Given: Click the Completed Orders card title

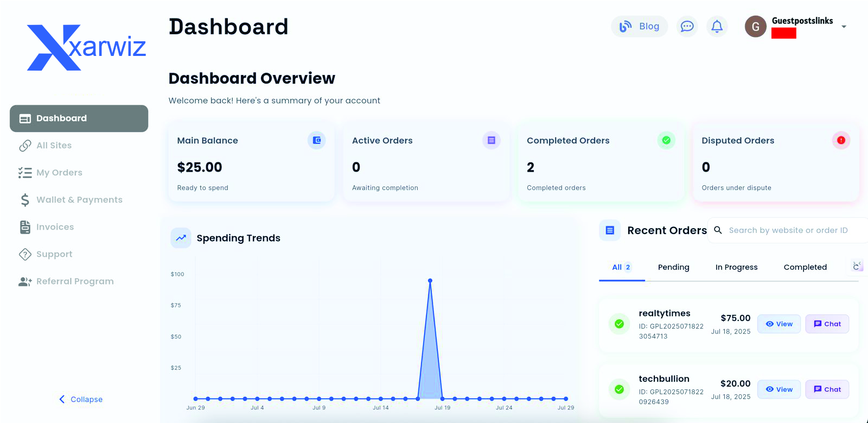Looking at the screenshot, I should pos(568,141).
